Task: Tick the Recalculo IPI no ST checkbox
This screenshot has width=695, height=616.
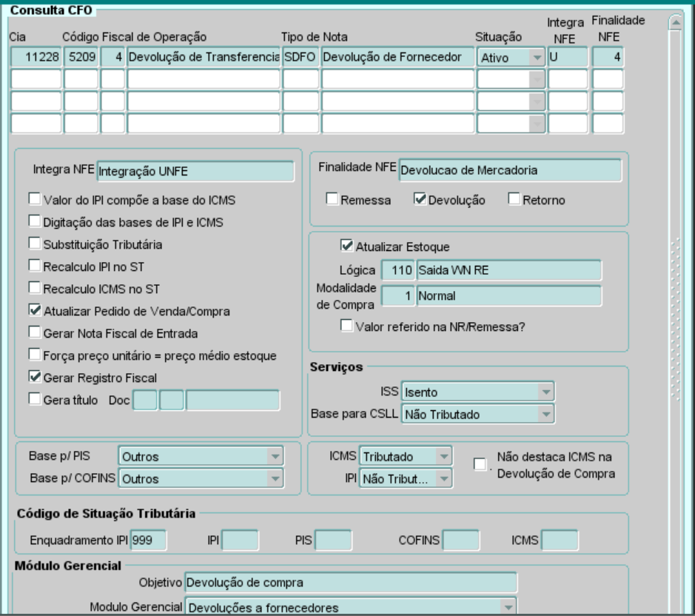Action: coord(35,266)
